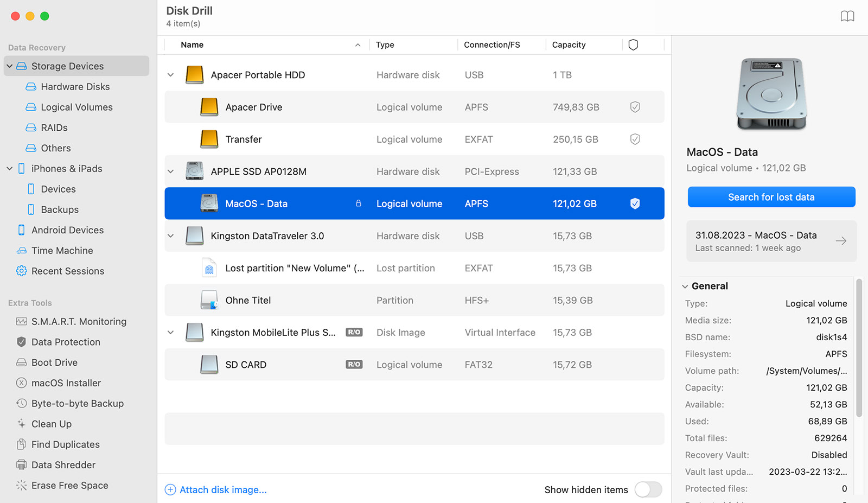
Task: Select the Data Protection tool
Action: [66, 342]
